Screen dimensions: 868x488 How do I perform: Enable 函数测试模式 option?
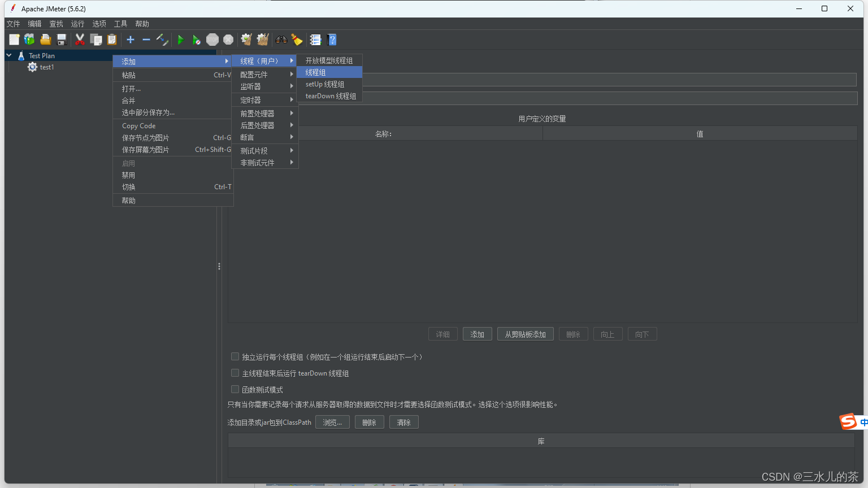point(235,389)
